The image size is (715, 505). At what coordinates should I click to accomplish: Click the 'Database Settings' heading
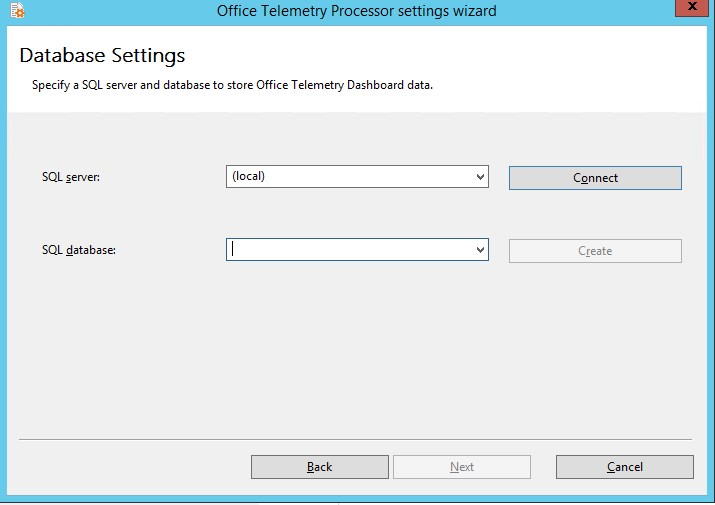102,56
